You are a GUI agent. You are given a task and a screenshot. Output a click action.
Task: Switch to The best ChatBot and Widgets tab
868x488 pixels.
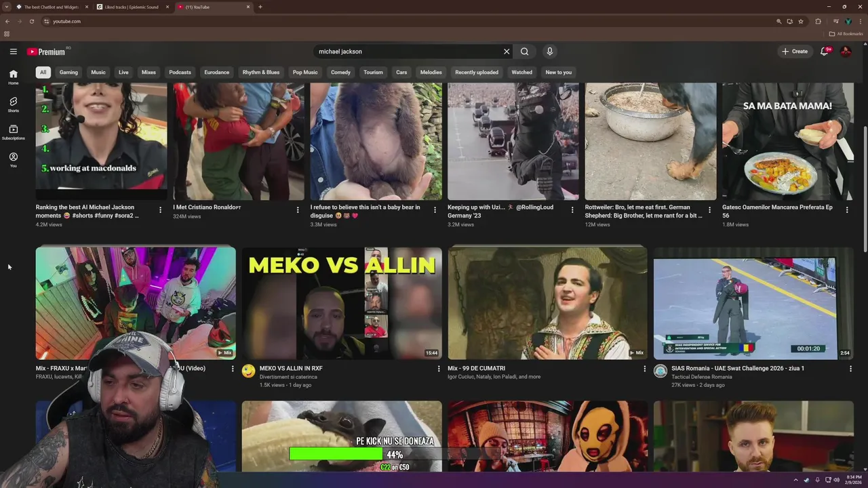pos(51,7)
